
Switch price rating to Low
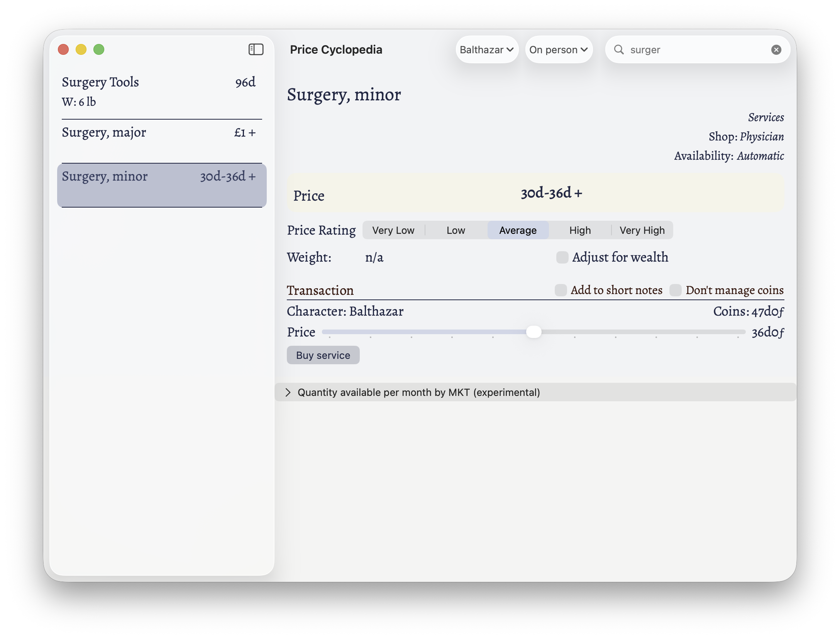[x=456, y=230]
